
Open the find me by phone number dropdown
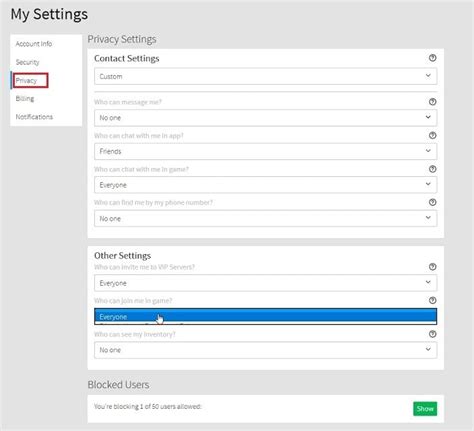tap(265, 218)
